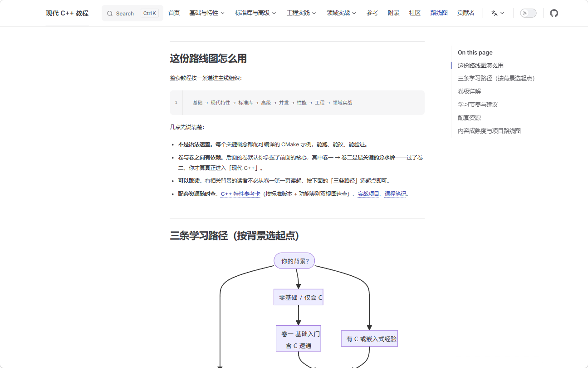Open the C++ 特性参考卡 link
The width and height of the screenshot is (588, 368).
click(x=240, y=194)
